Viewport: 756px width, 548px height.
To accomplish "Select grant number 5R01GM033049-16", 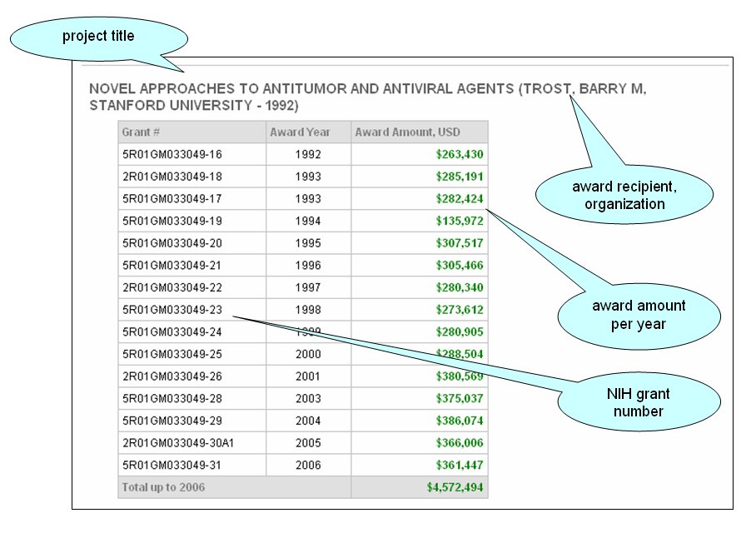I will click(172, 154).
